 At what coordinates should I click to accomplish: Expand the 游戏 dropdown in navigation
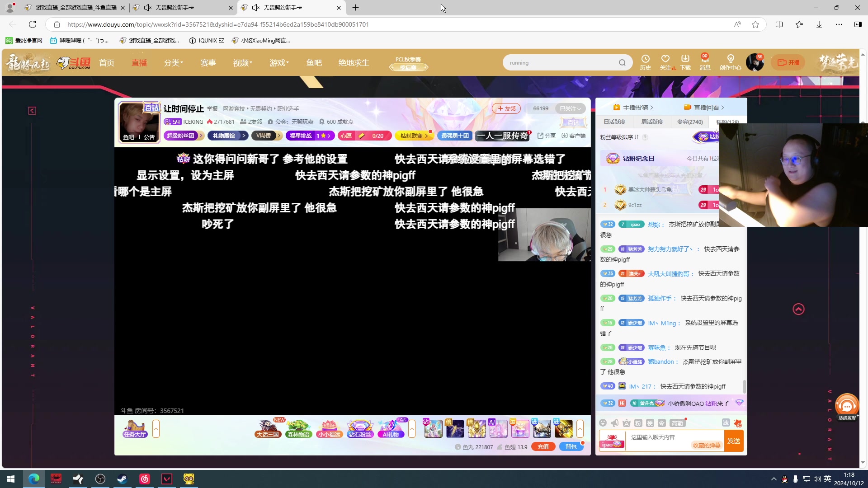point(279,63)
